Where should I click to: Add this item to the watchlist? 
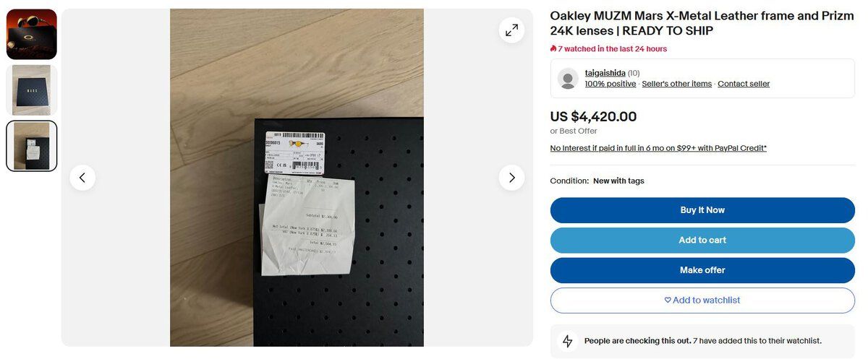702,300
